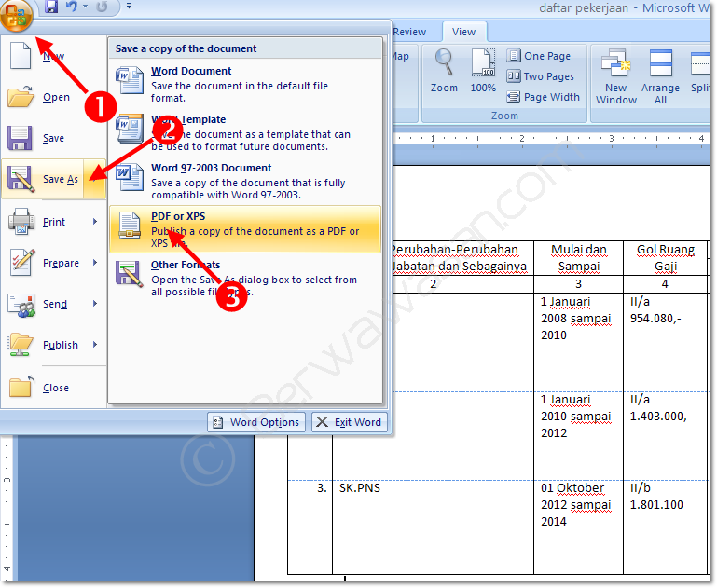Click the Print printer icon
717x588 pixels.
pyautogui.click(x=21, y=222)
